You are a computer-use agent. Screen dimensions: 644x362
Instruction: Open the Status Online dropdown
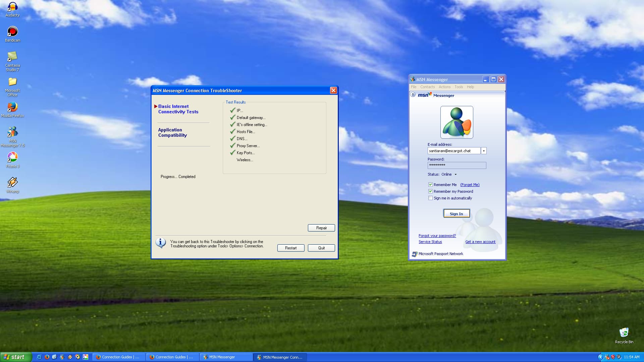[x=455, y=174]
